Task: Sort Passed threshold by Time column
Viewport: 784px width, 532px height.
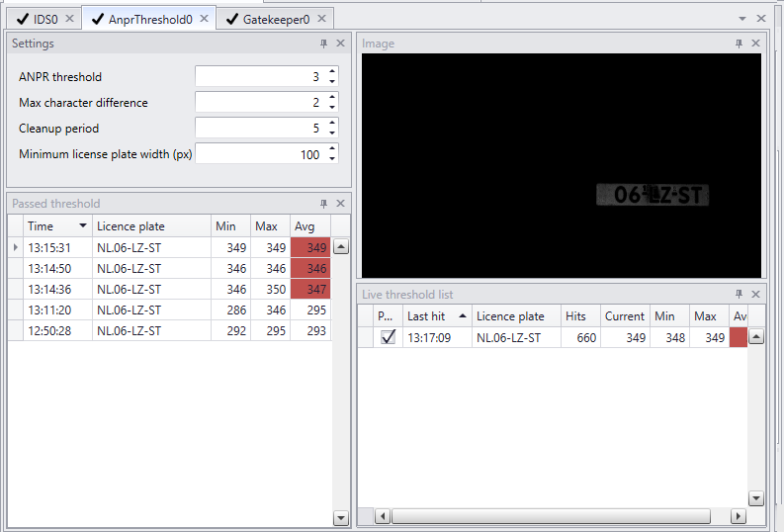Action: [x=57, y=226]
